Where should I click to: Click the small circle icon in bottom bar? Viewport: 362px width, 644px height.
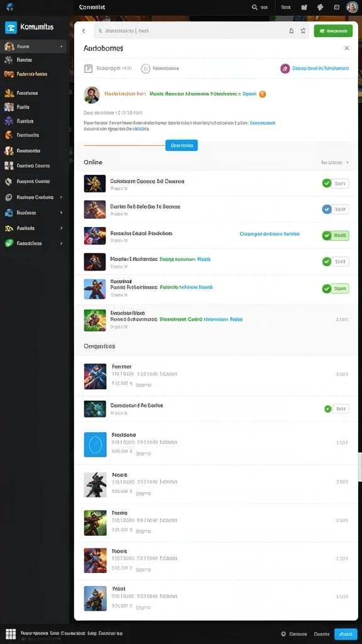(283, 634)
